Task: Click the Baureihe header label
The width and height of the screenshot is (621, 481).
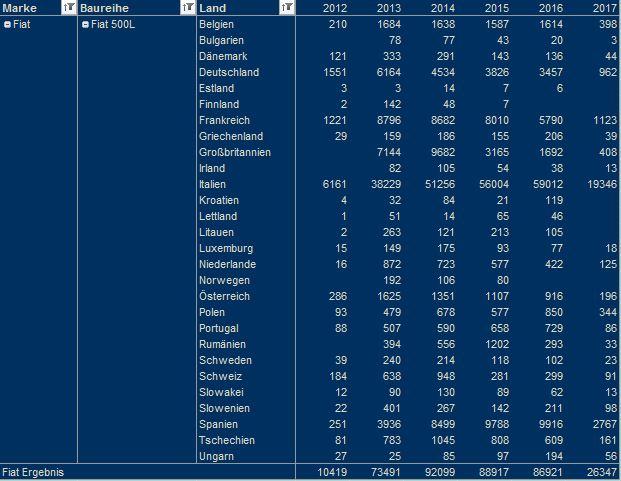Action: pos(104,8)
